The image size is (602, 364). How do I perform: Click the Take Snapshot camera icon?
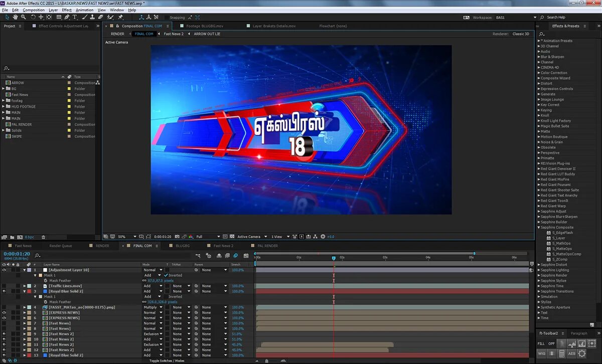coord(177,237)
